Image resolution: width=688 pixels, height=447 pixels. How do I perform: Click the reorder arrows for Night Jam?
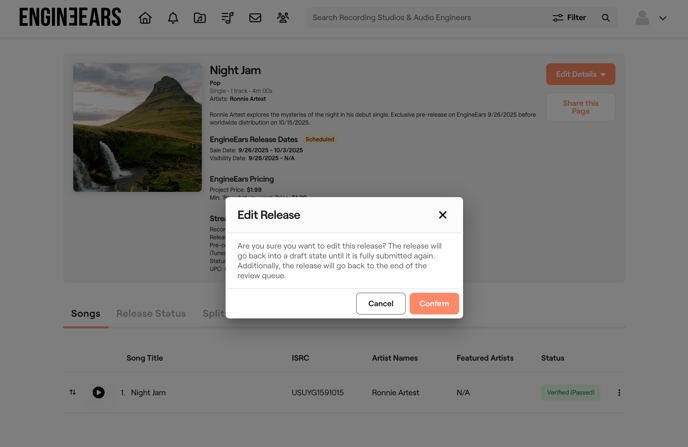[x=73, y=393]
